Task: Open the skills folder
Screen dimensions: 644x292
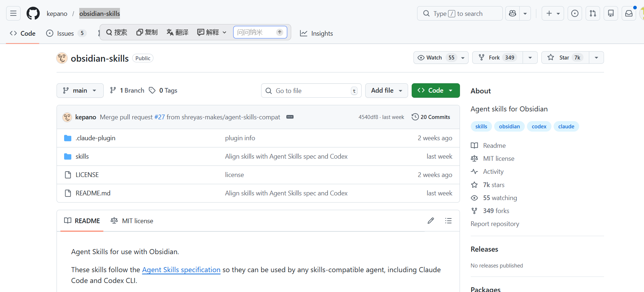Action: tap(82, 156)
